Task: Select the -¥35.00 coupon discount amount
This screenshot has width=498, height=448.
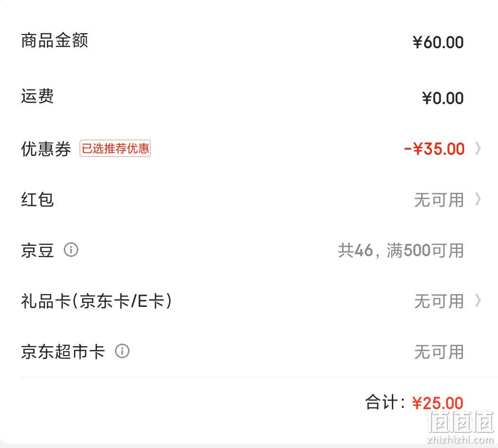Action: pyautogui.click(x=434, y=149)
